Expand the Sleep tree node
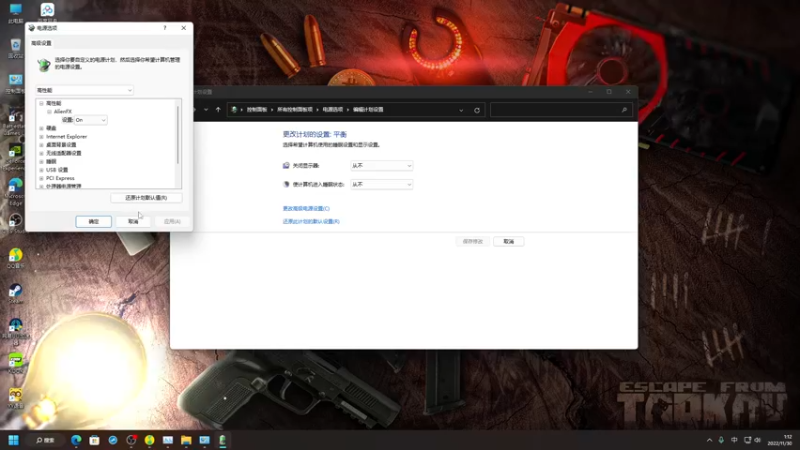Viewport: 800px width, 450px height. [x=41, y=162]
